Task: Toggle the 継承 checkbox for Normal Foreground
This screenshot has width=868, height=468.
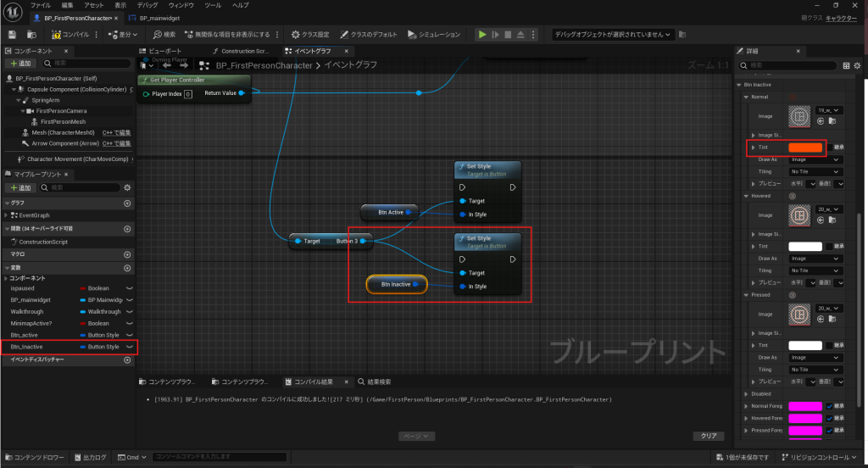Action: coord(830,406)
